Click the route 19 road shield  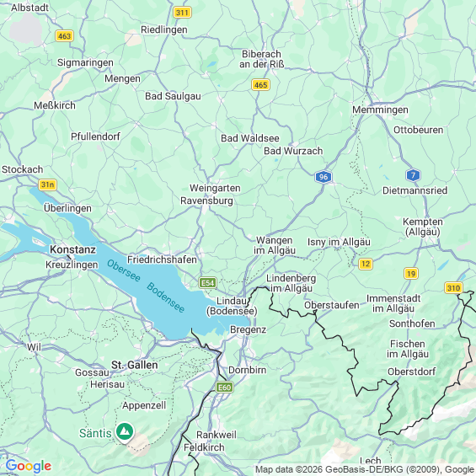411,274
